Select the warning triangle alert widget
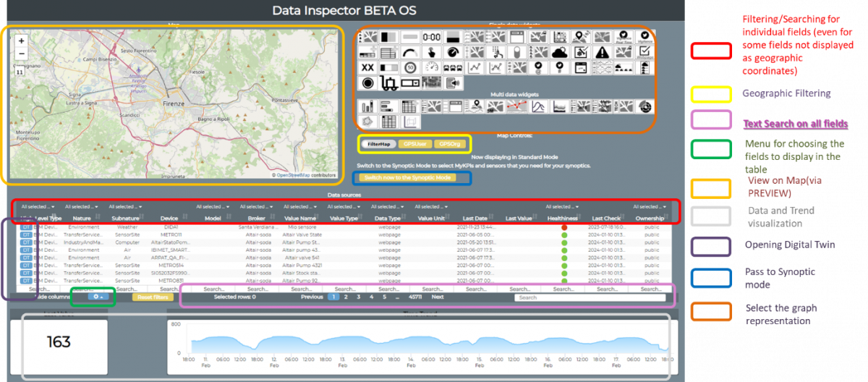This screenshot has height=382, width=868. click(x=603, y=52)
